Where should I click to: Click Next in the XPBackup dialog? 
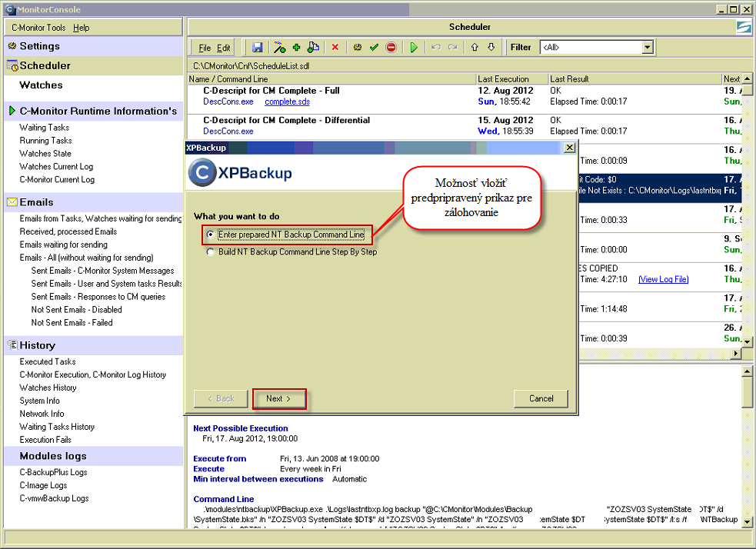click(x=278, y=398)
